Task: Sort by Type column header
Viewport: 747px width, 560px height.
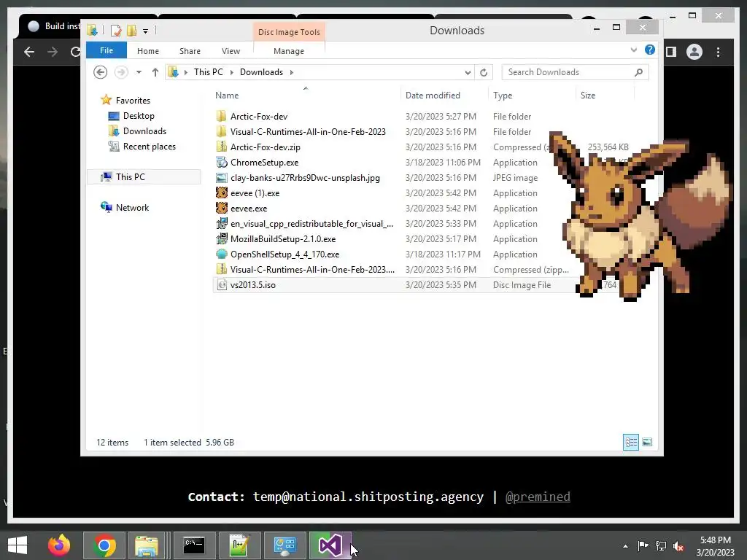Action: (503, 96)
